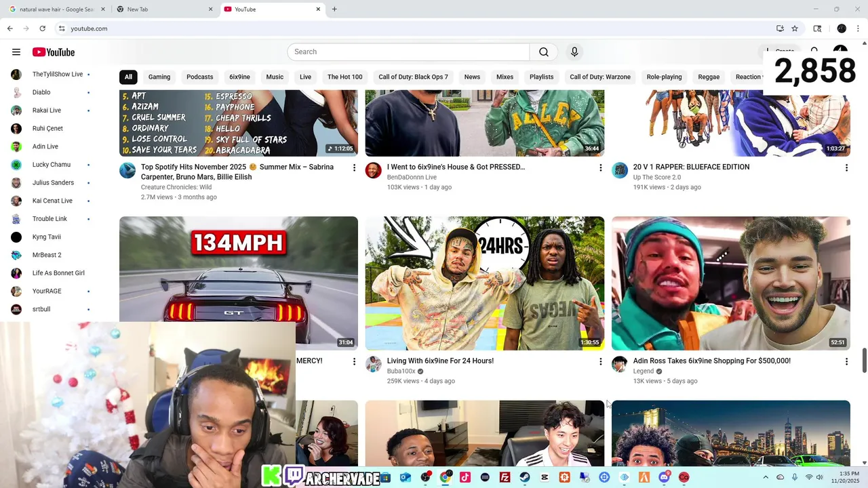Install app icon in address bar
The height and width of the screenshot is (488, 868).
[780, 28]
